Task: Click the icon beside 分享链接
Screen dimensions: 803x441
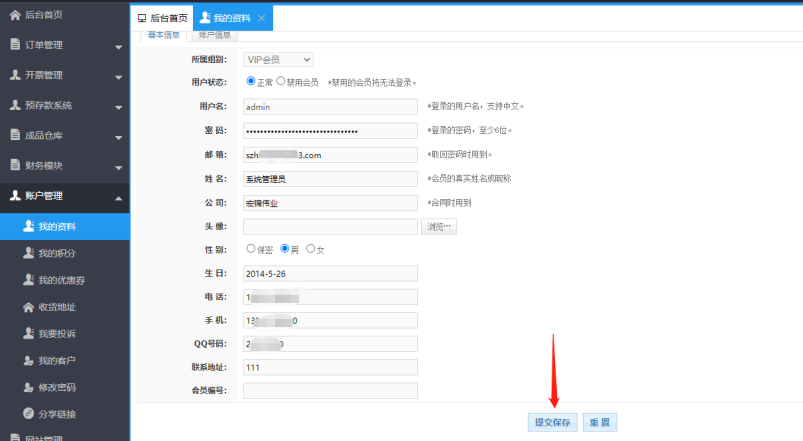Action: click(x=29, y=414)
